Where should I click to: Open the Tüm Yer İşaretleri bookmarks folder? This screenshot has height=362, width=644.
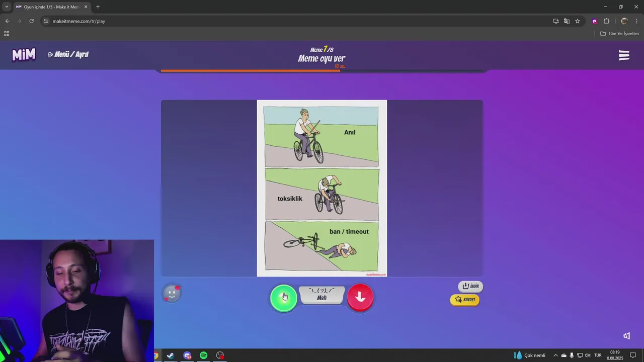(x=620, y=34)
